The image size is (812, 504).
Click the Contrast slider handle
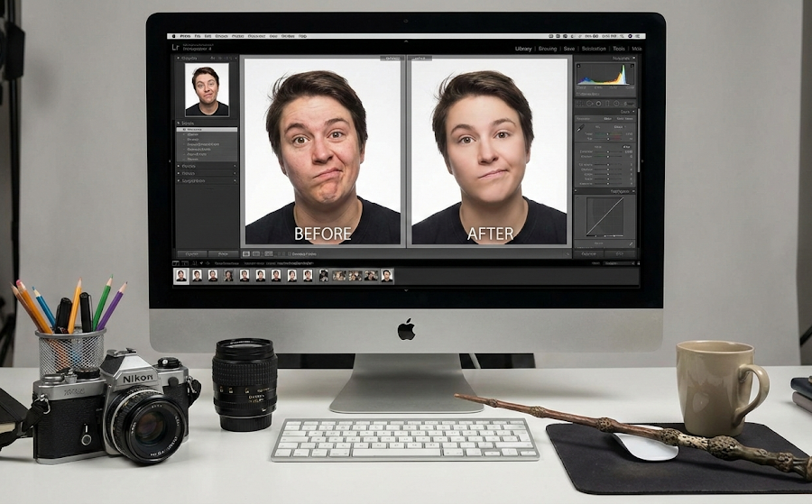click(x=607, y=156)
